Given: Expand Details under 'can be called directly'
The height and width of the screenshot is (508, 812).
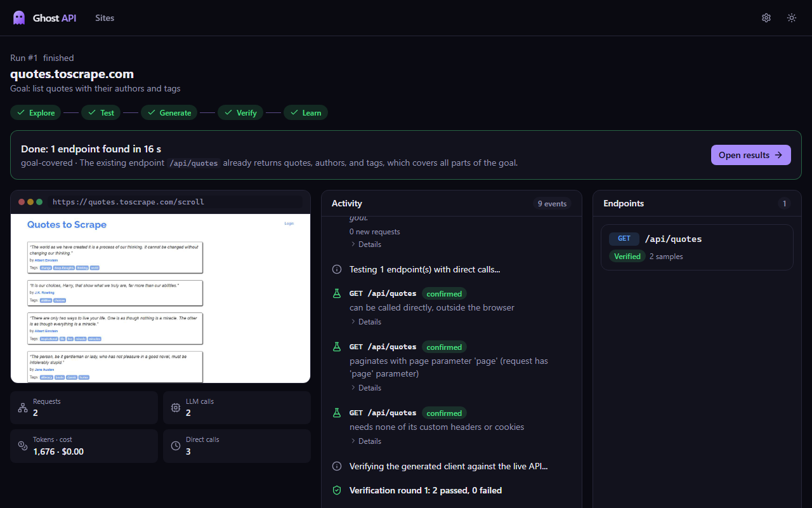Looking at the screenshot, I should pyautogui.click(x=365, y=322).
